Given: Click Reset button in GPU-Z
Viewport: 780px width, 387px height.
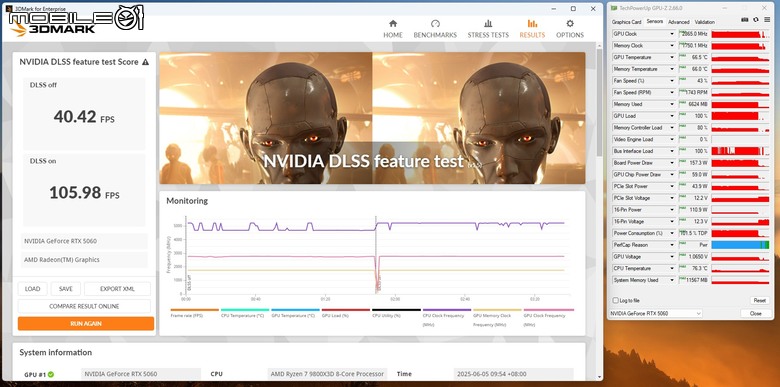Looking at the screenshot, I should [759, 300].
